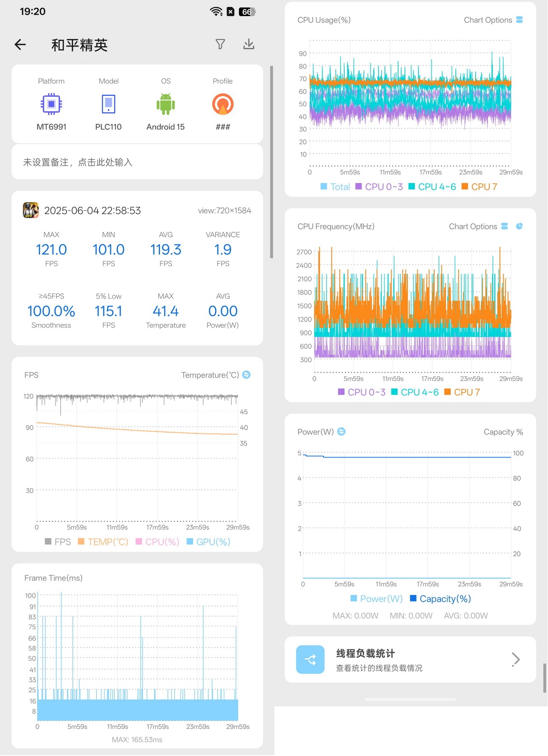
Task: Toggle CPU 0~3 in CPU Usage legend
Action: click(379, 186)
